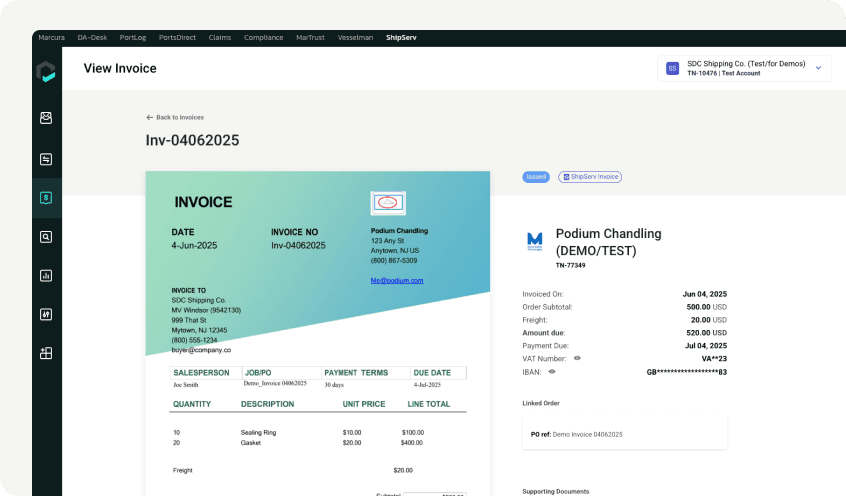Open the sliders settings icon in sidebar
The image size is (846, 496).
point(46,315)
